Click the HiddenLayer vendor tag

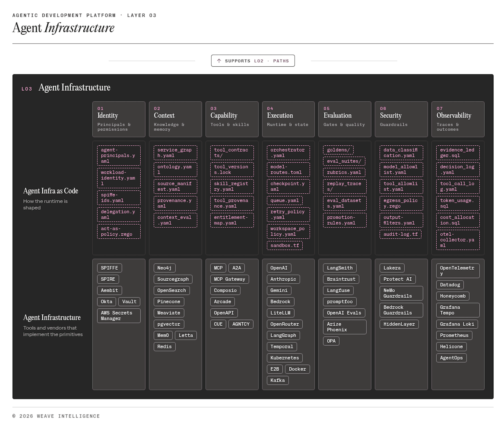[x=399, y=324]
